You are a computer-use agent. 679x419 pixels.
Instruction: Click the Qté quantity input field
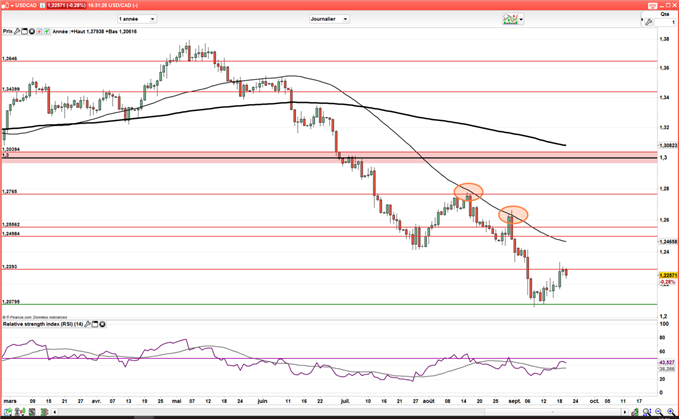point(665,22)
